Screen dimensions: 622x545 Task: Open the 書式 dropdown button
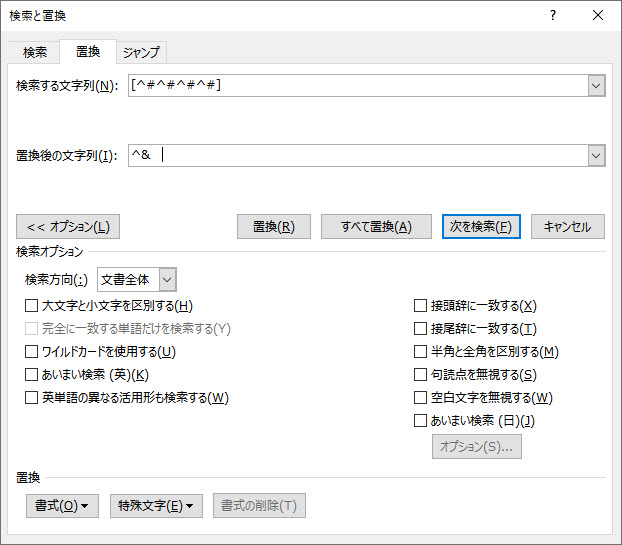pos(62,506)
